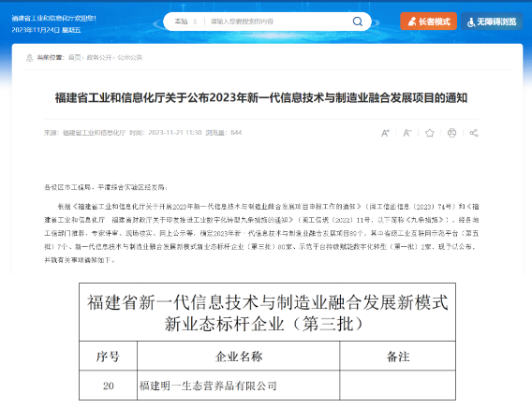532x408 pixels.
Task: Click table header 备注
Action: point(398,357)
